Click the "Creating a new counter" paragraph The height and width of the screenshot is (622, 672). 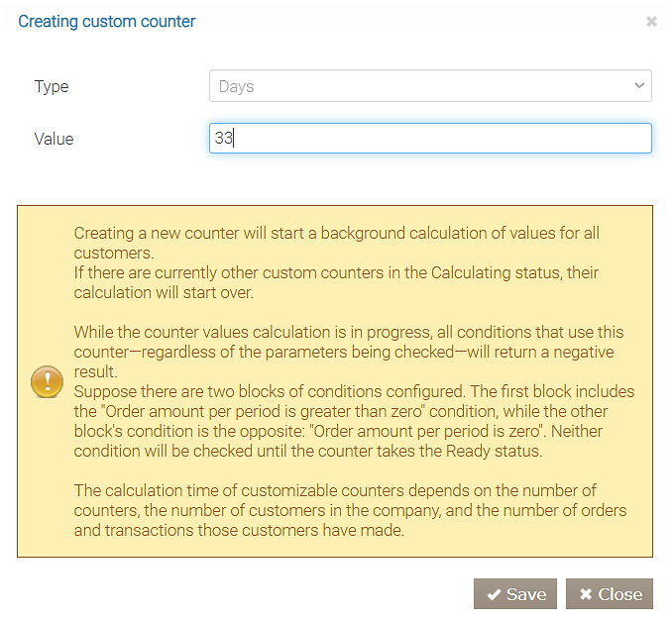(x=351, y=243)
